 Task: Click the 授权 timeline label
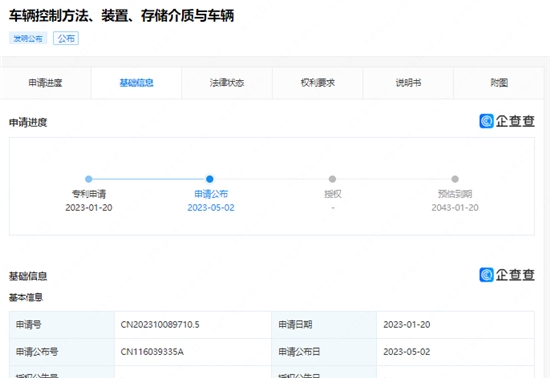click(333, 194)
